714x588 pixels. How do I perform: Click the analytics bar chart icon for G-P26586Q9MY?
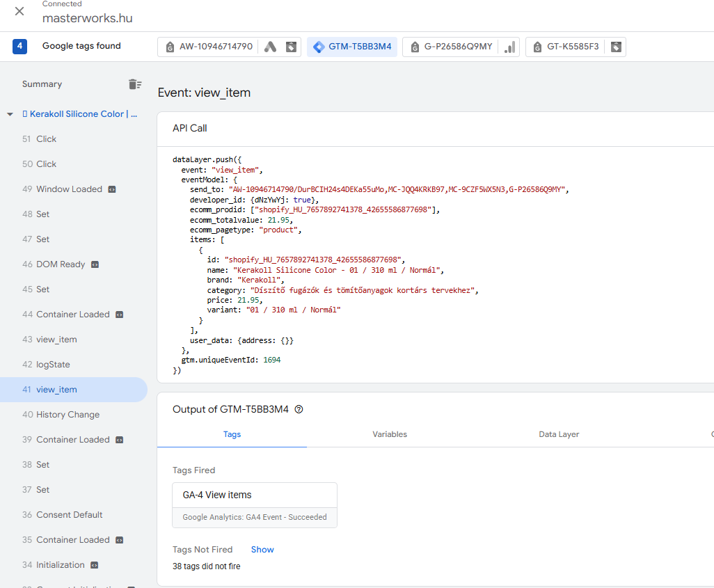(x=510, y=47)
